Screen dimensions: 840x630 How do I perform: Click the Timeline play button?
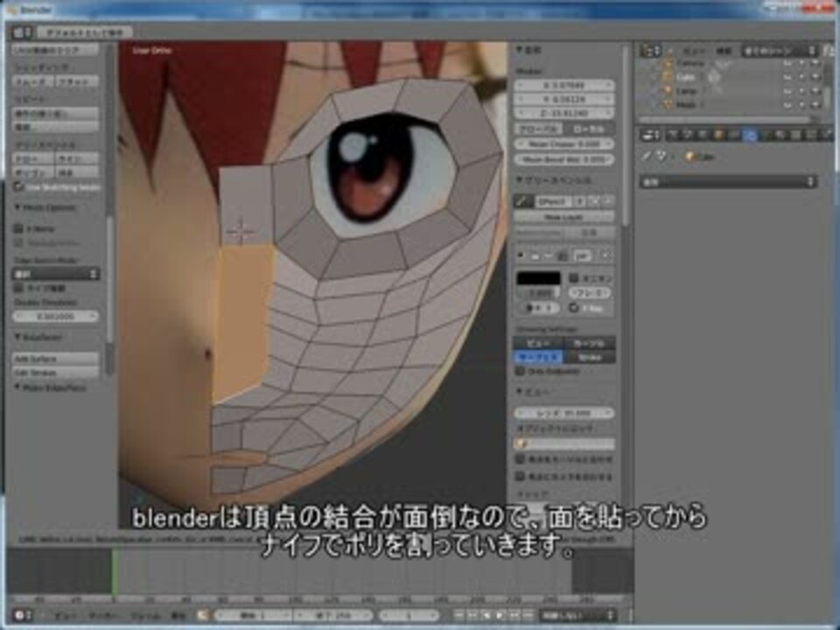click(500, 615)
